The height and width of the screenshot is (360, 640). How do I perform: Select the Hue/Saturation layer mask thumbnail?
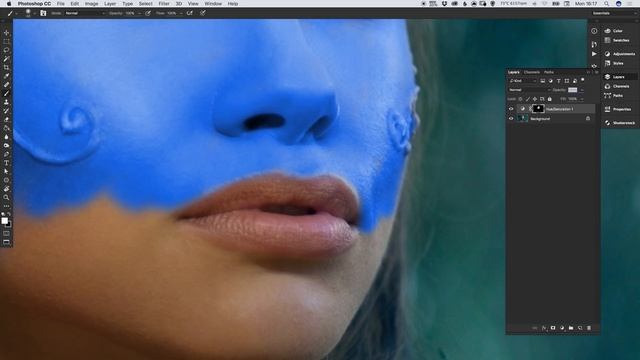click(x=538, y=109)
